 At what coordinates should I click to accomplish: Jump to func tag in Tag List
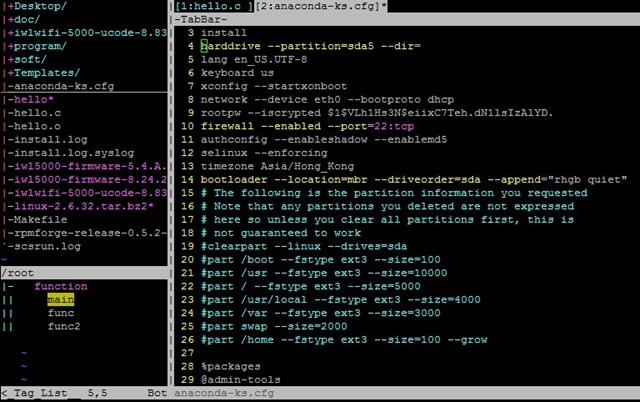click(60, 313)
